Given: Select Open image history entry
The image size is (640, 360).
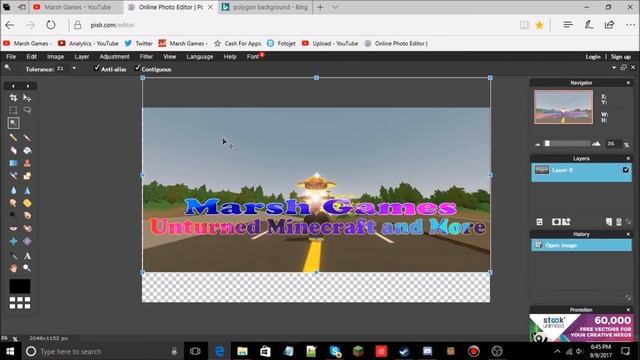Looking at the screenshot, I should [x=581, y=245].
